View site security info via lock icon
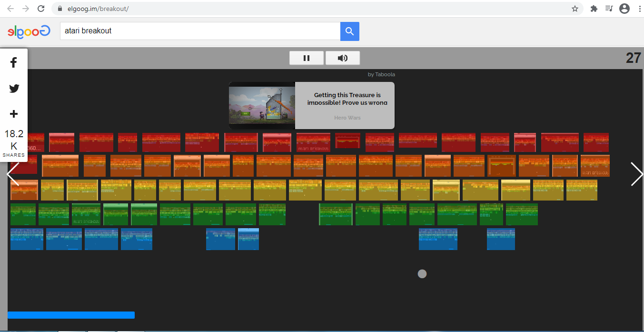 click(x=60, y=9)
